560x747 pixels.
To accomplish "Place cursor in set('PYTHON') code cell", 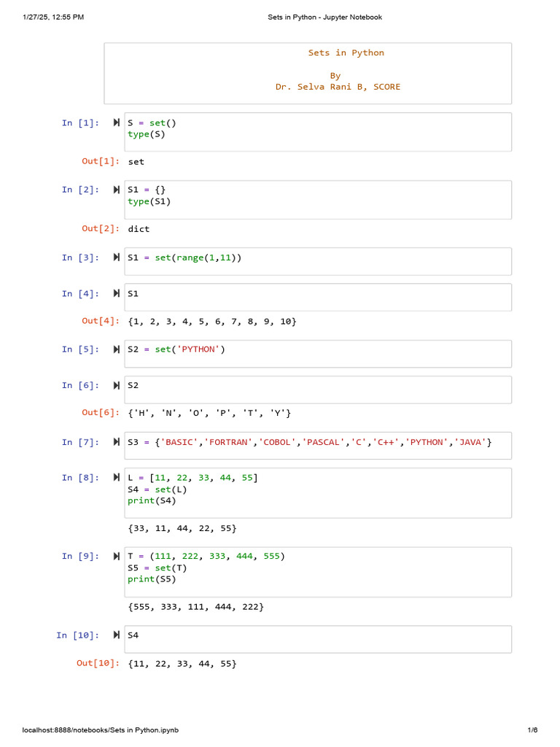I will pos(318,354).
